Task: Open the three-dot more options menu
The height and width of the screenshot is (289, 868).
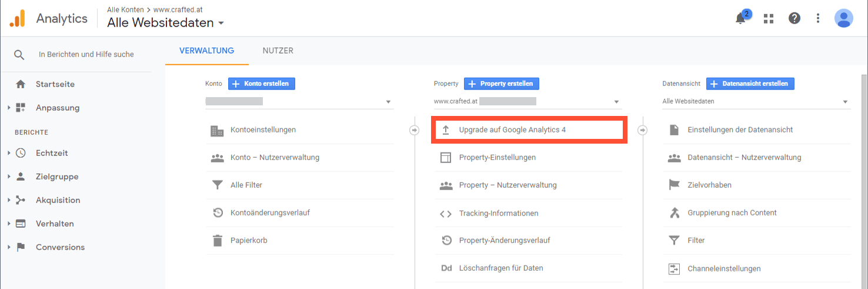Action: (x=818, y=18)
